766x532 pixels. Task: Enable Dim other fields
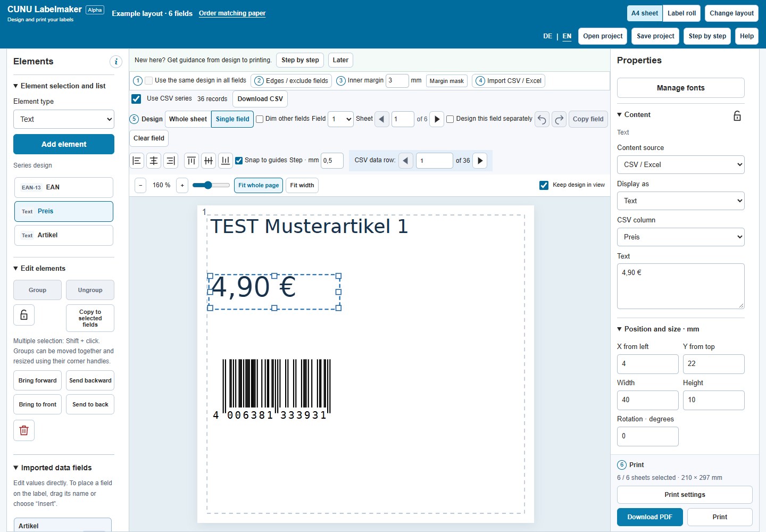[x=260, y=119]
